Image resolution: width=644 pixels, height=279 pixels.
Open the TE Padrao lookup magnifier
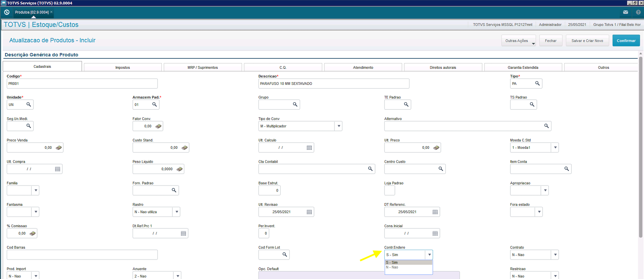[406, 105]
